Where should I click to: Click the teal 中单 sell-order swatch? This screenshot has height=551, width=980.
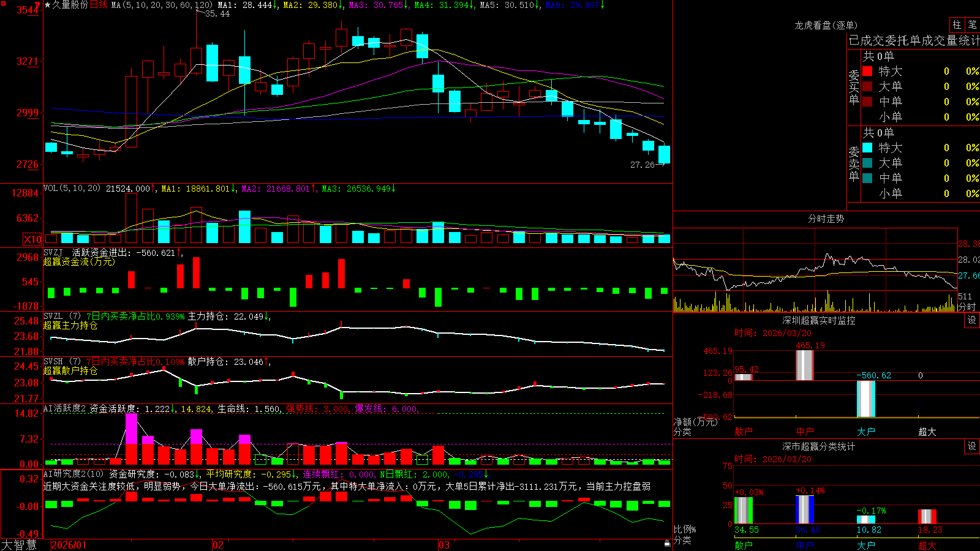coord(867,178)
